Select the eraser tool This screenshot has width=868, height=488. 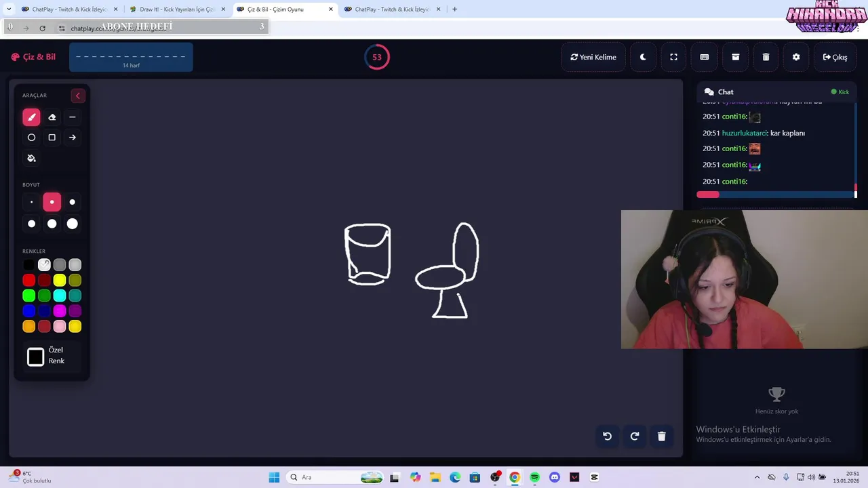pyautogui.click(x=52, y=117)
